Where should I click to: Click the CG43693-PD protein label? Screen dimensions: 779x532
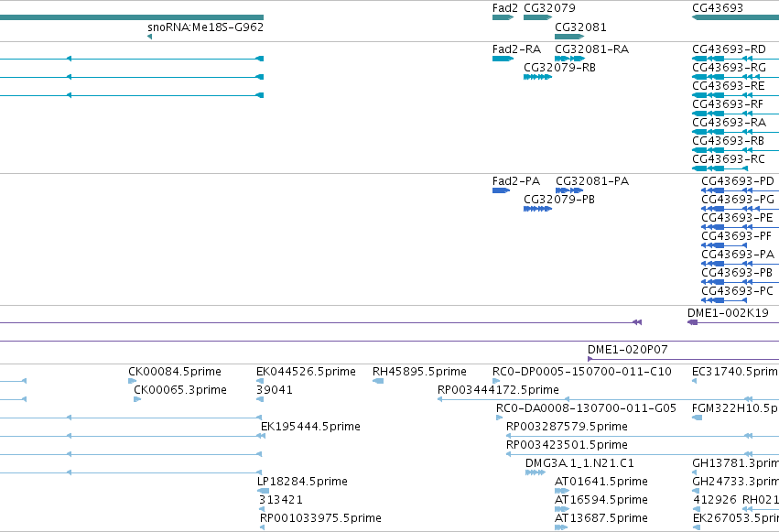click(738, 180)
